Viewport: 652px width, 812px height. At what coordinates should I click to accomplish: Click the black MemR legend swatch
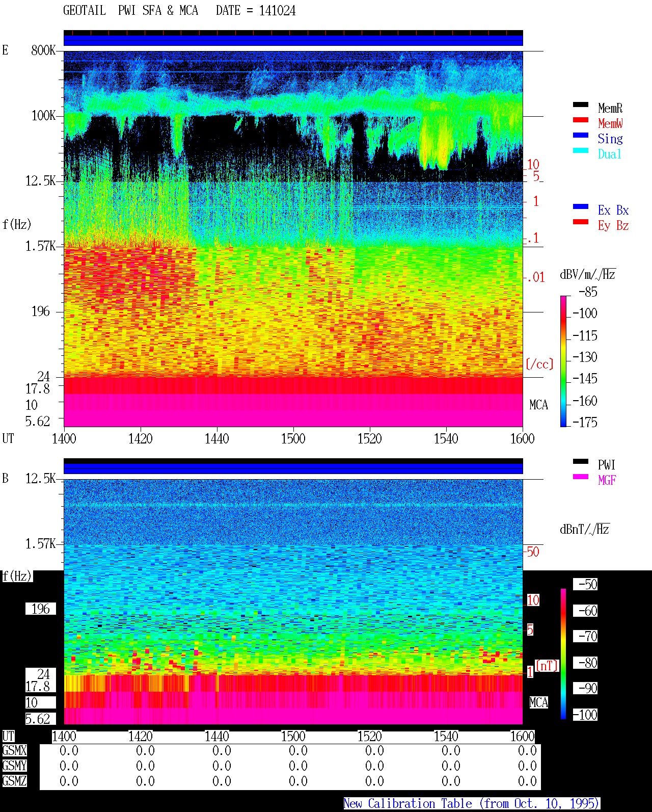pos(581,104)
